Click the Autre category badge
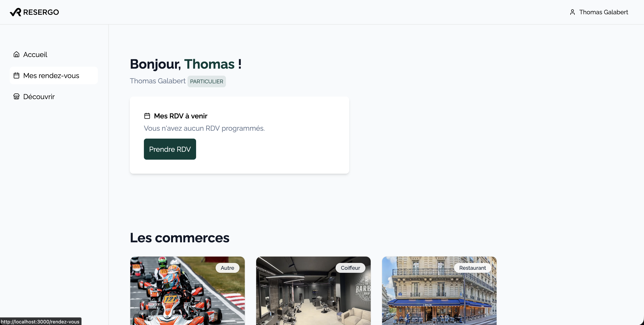The image size is (644, 325). (227, 268)
